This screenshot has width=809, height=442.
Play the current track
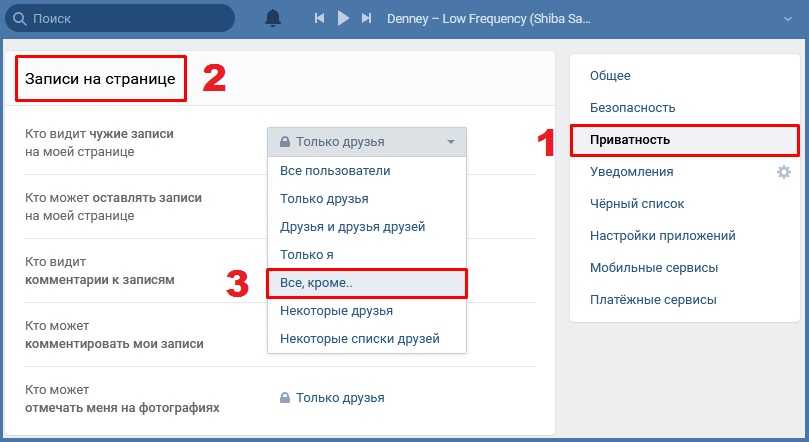(343, 19)
